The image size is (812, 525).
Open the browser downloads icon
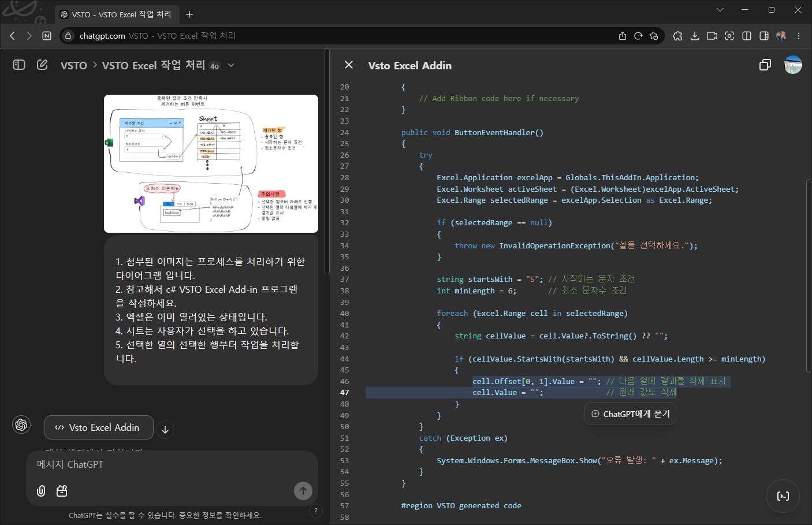(x=695, y=36)
